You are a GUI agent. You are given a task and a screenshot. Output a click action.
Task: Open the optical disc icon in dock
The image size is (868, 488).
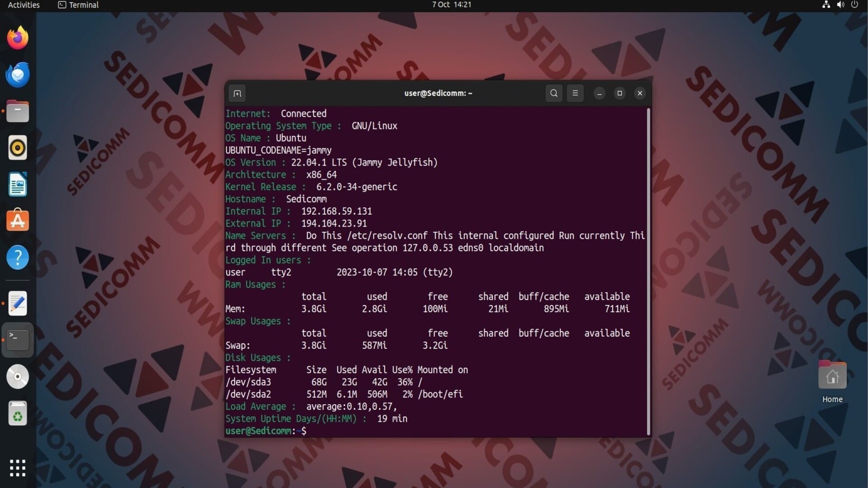(18, 376)
